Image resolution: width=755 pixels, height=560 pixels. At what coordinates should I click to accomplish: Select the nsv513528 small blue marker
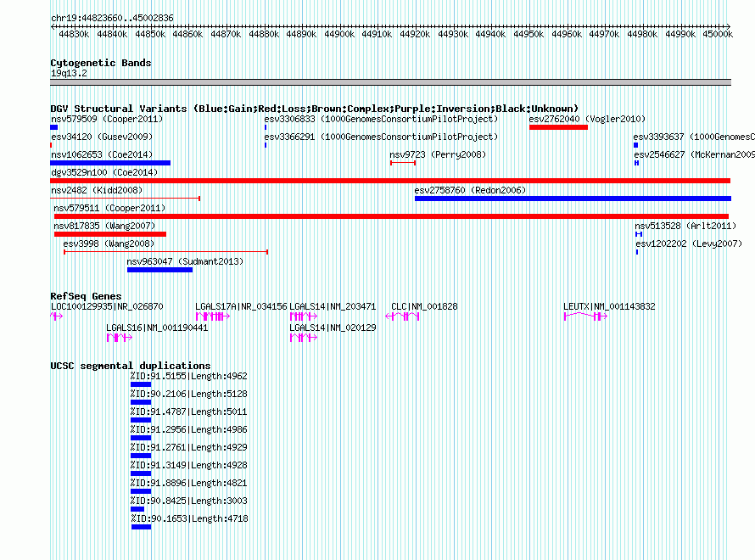(x=639, y=234)
